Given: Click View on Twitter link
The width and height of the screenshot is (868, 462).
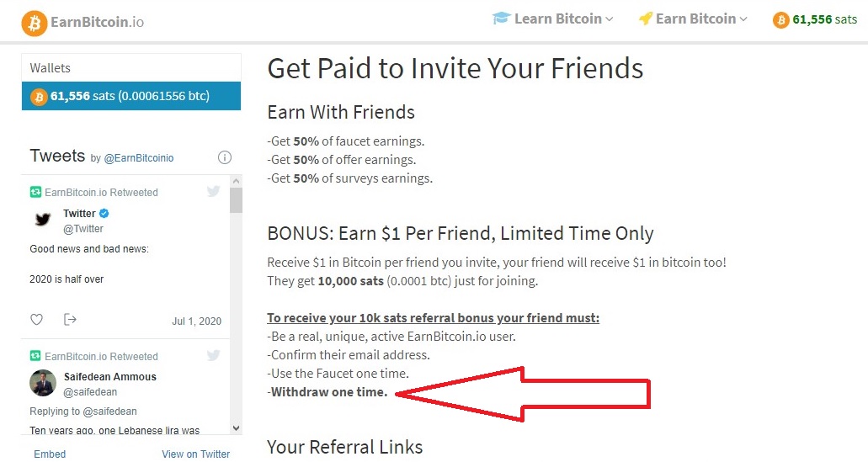Looking at the screenshot, I should coord(195,454).
